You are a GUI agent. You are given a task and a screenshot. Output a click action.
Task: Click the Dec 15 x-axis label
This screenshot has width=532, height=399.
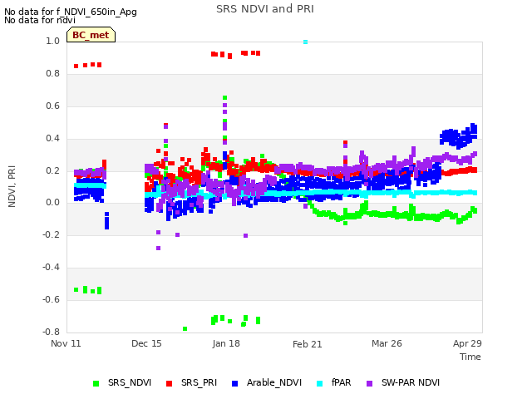146,343
